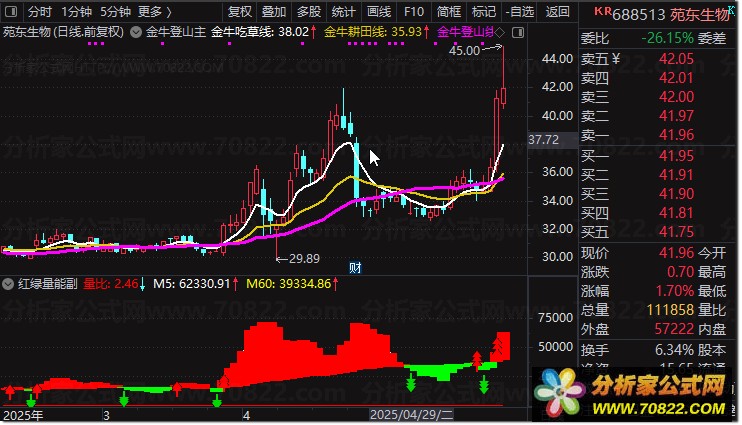Toggle the panel icon at chart header right
The width and height of the screenshot is (742, 425).
(x=518, y=32)
